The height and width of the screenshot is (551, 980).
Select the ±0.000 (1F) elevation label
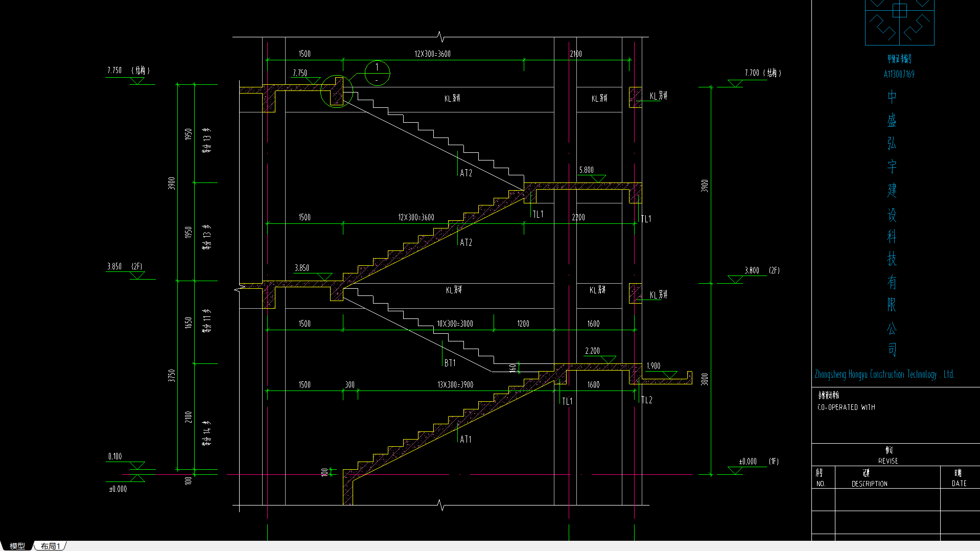click(759, 462)
